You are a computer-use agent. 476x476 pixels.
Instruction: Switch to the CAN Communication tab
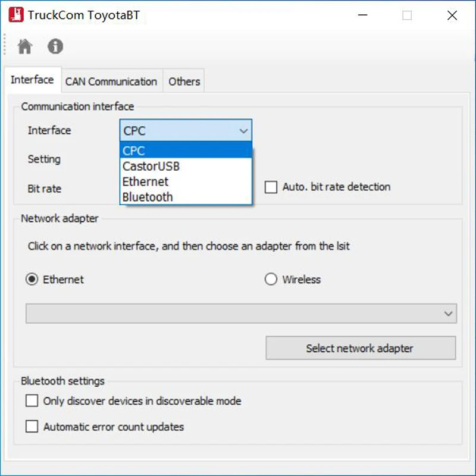pos(111,82)
